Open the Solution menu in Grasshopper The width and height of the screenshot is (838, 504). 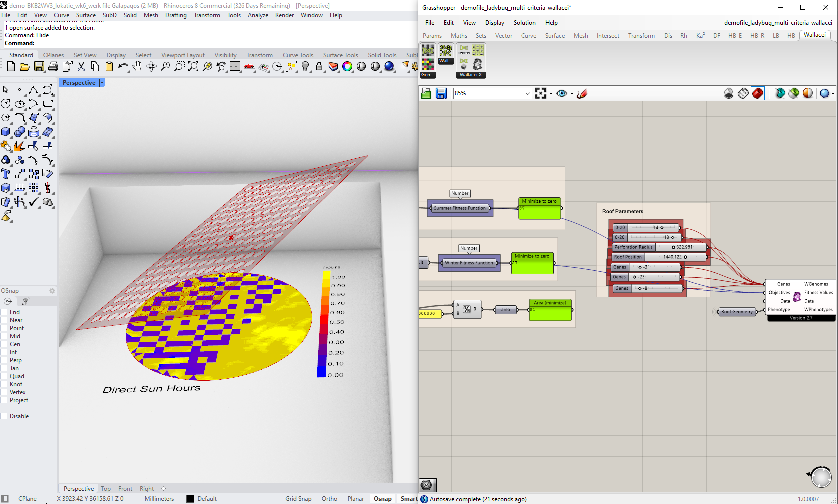[524, 22]
